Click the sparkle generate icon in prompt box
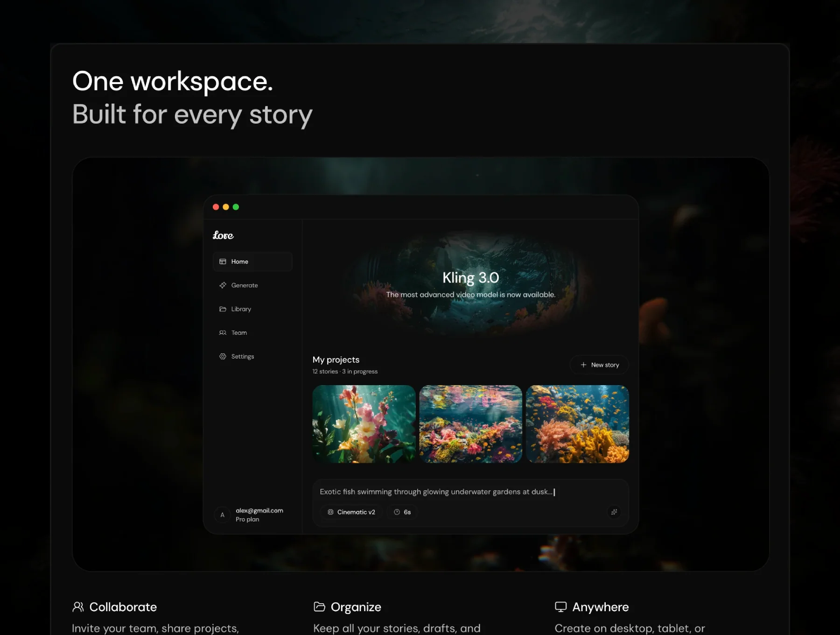This screenshot has width=840, height=635. tap(614, 512)
